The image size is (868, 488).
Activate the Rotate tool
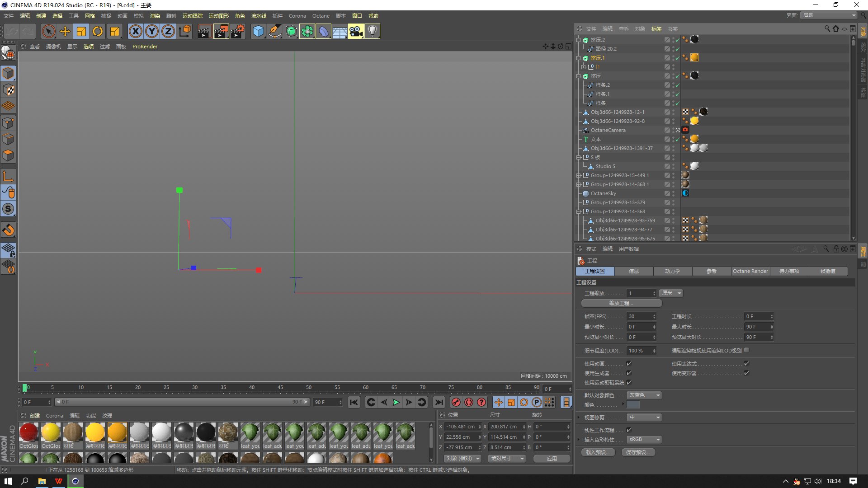click(x=98, y=32)
